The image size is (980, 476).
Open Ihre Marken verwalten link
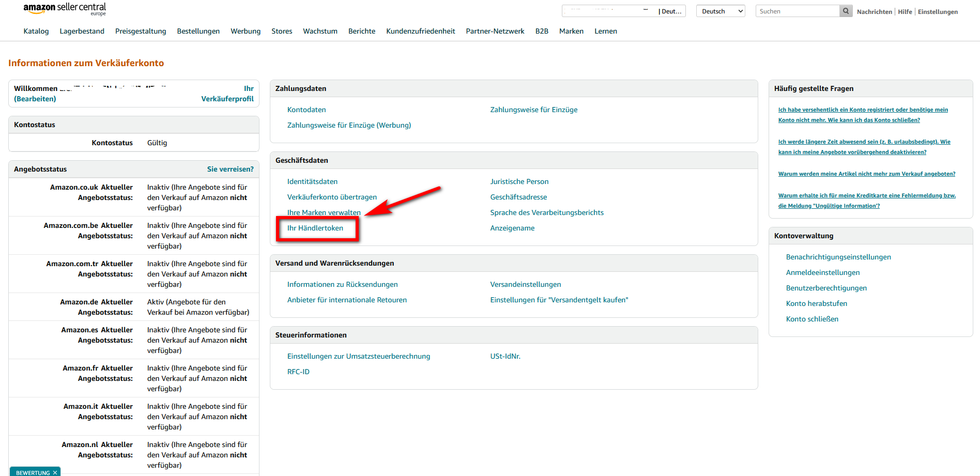click(324, 212)
